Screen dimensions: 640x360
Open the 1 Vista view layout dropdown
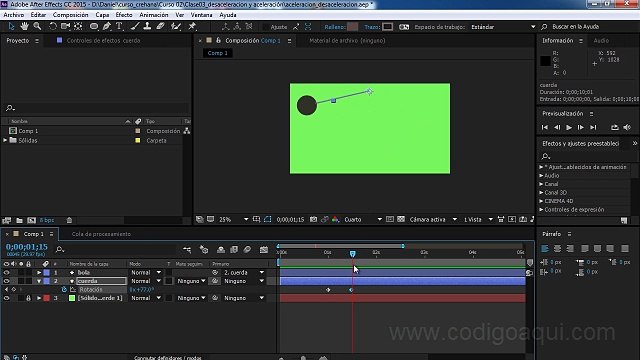(478, 220)
